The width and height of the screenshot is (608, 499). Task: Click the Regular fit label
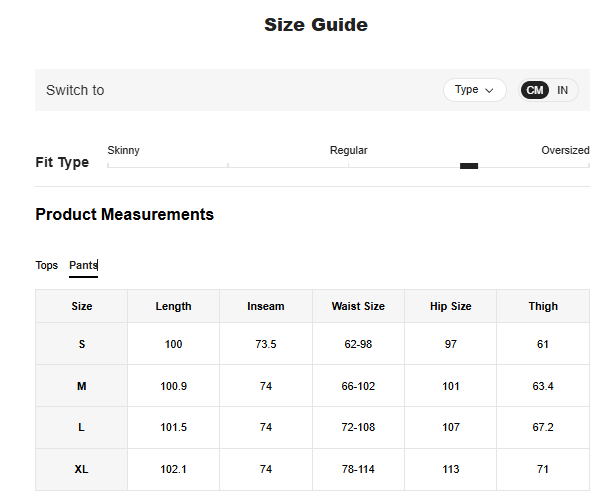pos(348,150)
